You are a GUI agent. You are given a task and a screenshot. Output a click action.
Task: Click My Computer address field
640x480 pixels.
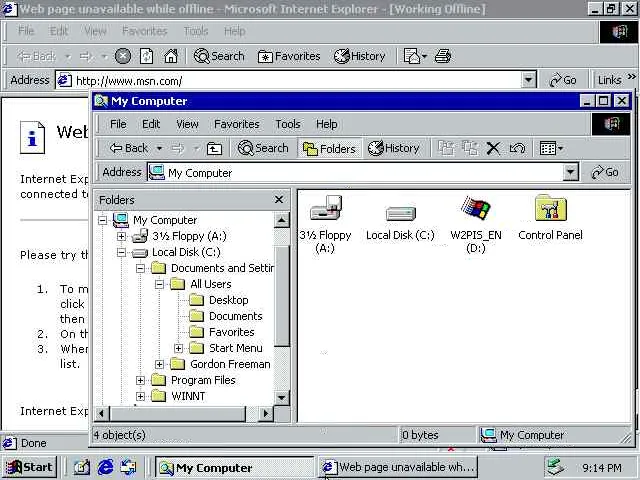coord(355,172)
